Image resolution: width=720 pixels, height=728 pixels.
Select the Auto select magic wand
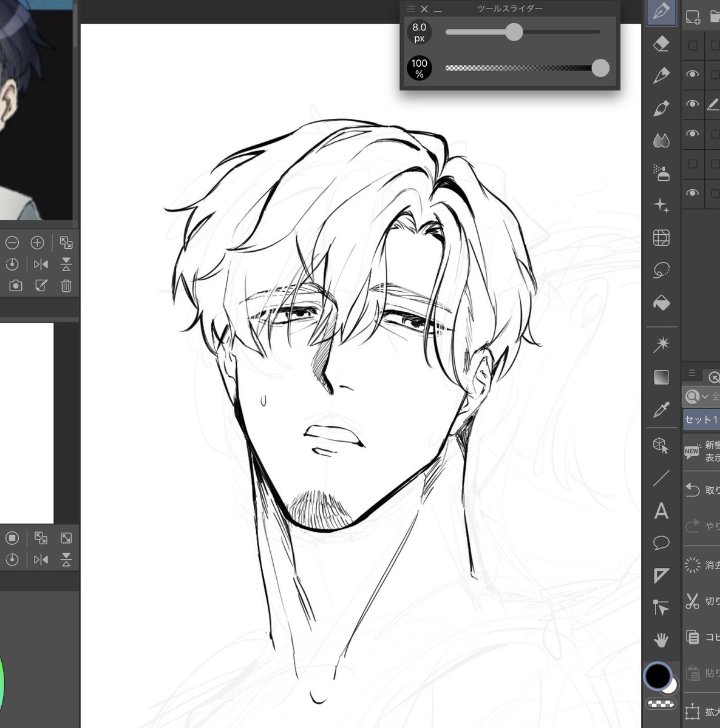tap(661, 345)
